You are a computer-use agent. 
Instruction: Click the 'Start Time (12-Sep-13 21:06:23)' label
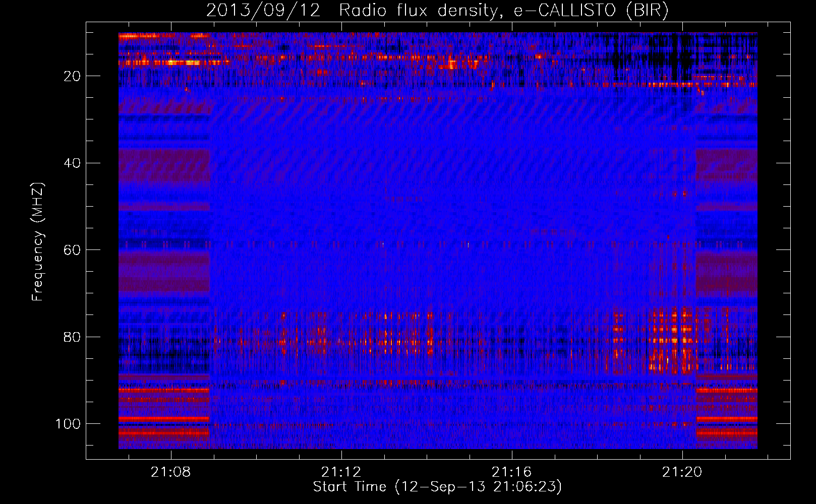point(437,487)
